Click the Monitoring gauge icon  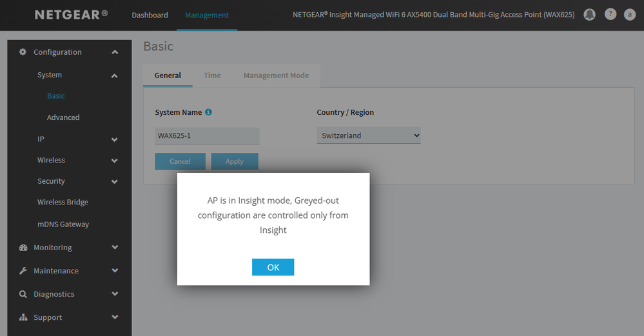point(23,247)
